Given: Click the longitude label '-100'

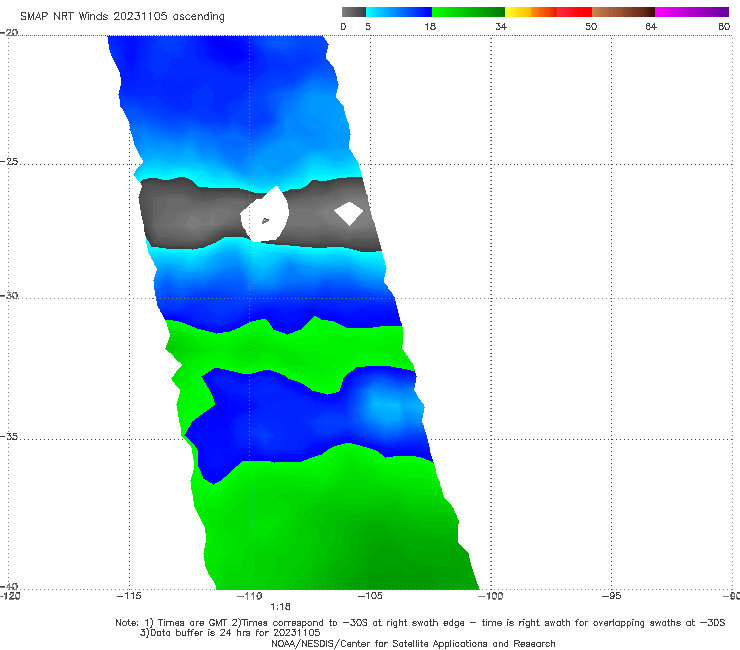Looking at the screenshot, I should click(x=491, y=596).
